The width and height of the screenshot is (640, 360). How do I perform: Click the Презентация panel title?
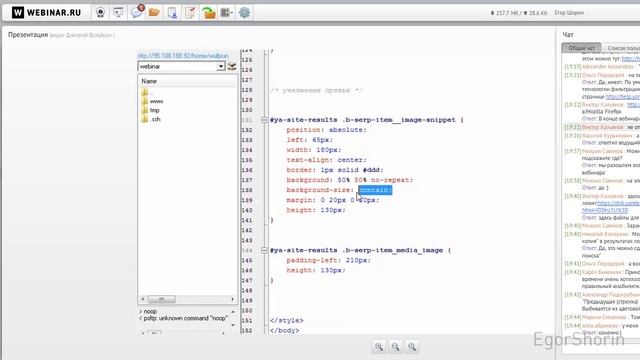coord(28,35)
